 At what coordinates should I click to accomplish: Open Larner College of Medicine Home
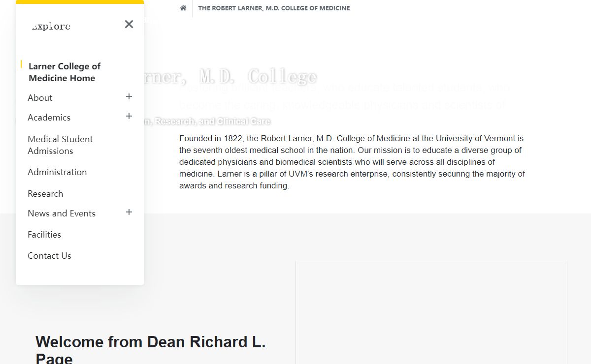(65, 72)
